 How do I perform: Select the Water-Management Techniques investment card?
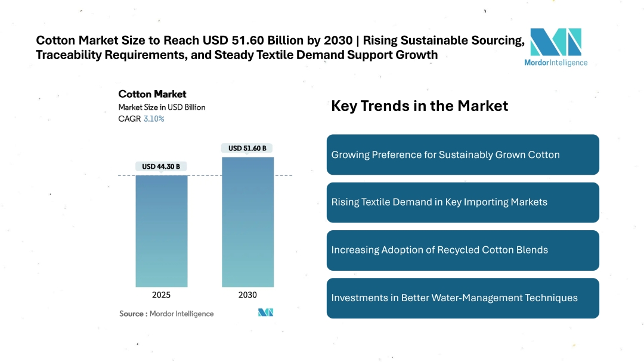pos(463,298)
